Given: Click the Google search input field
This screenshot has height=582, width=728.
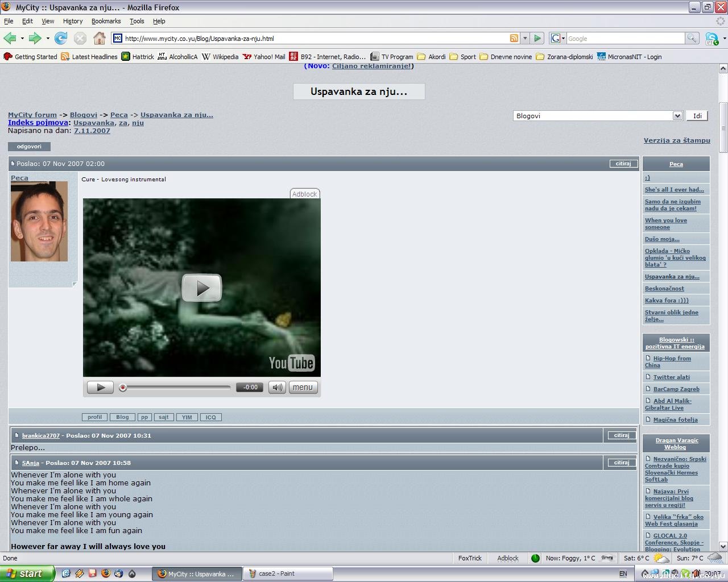Looking at the screenshot, I should (626, 38).
